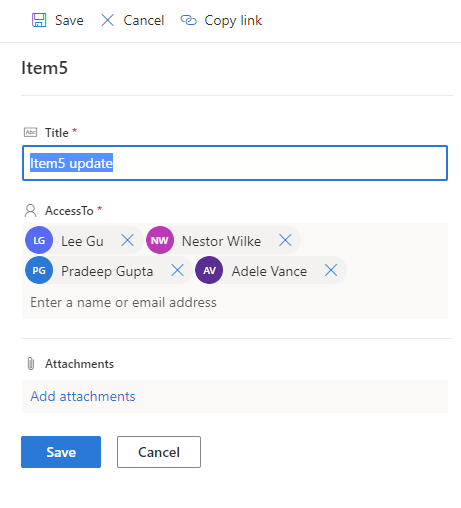Click the PG avatar for Pradeep Gupta
This screenshot has height=508, width=461.
click(x=39, y=270)
